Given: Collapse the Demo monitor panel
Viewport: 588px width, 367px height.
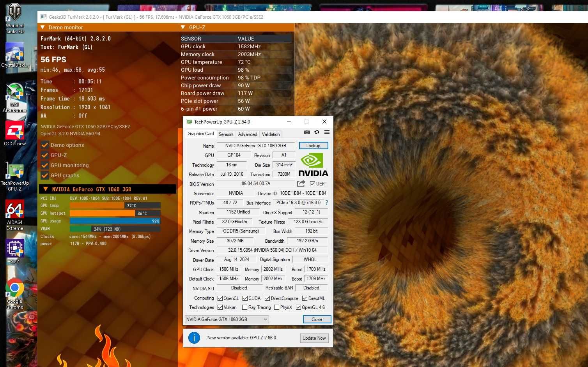Looking at the screenshot, I should click(43, 27).
